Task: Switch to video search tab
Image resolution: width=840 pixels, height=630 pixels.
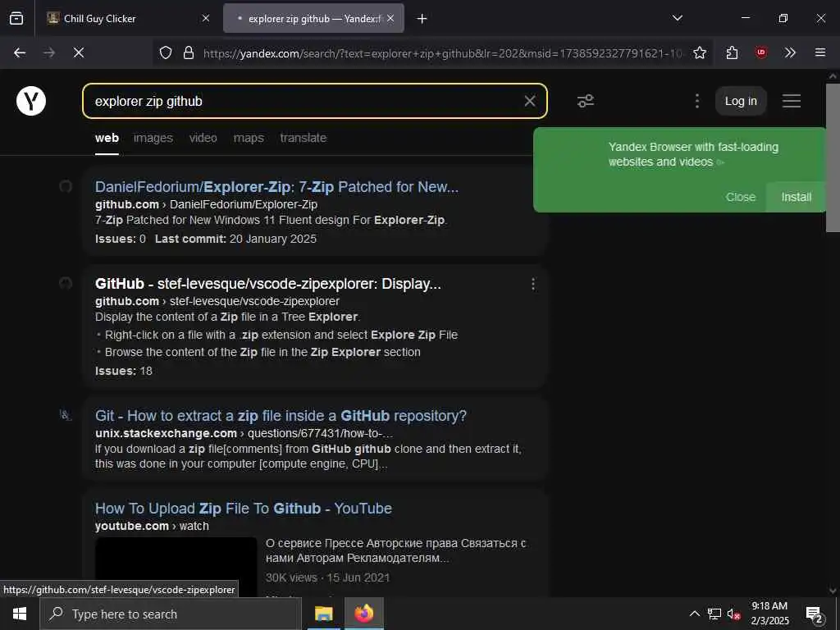Action: 203,138
